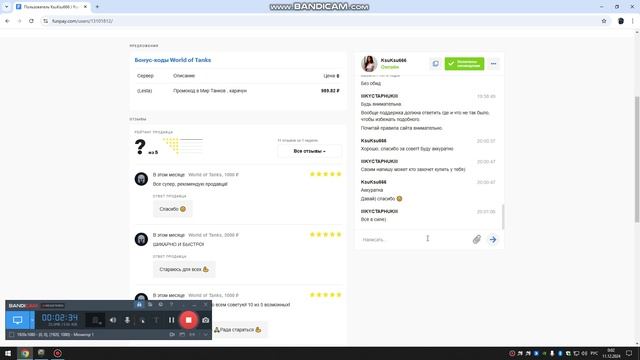Sort offers by price column header

pyautogui.click(x=331, y=76)
